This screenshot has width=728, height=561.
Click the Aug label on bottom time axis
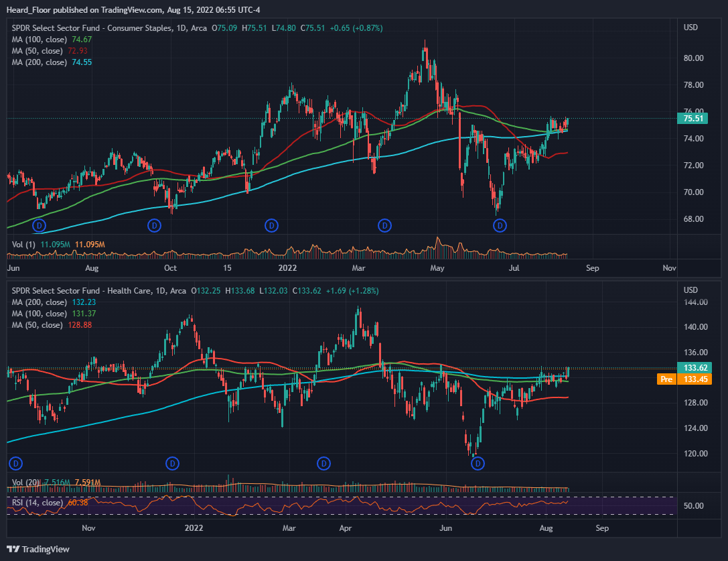point(546,528)
